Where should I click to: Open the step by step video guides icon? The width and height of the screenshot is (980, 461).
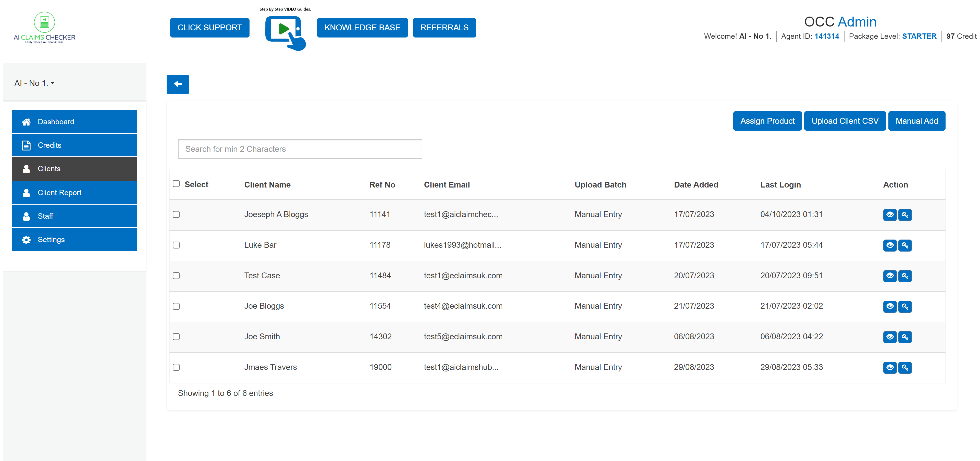tap(285, 33)
